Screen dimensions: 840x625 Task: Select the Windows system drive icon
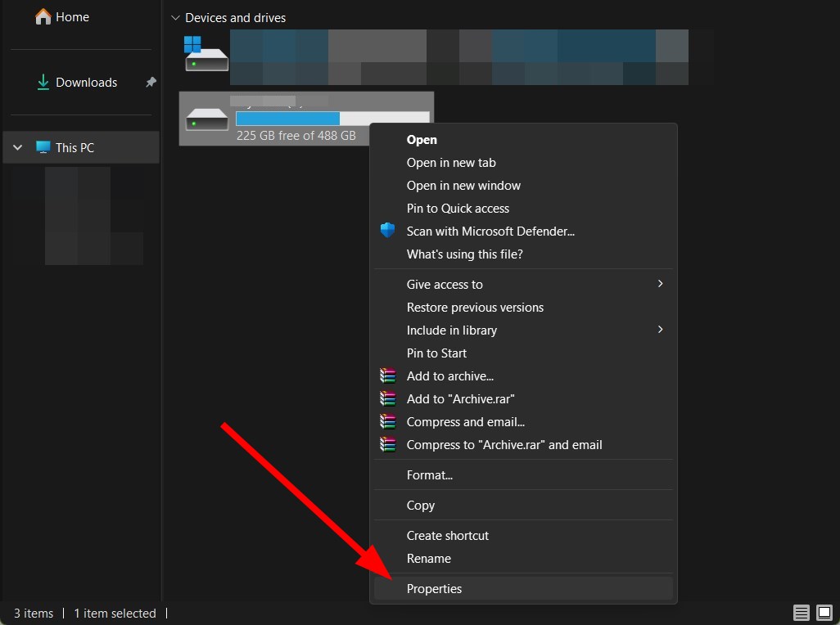[205, 56]
